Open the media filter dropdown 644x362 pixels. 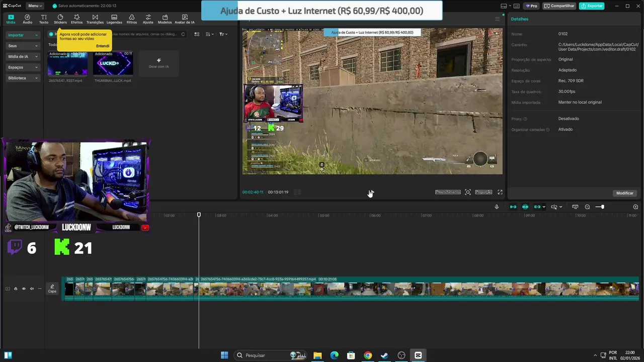click(223, 34)
